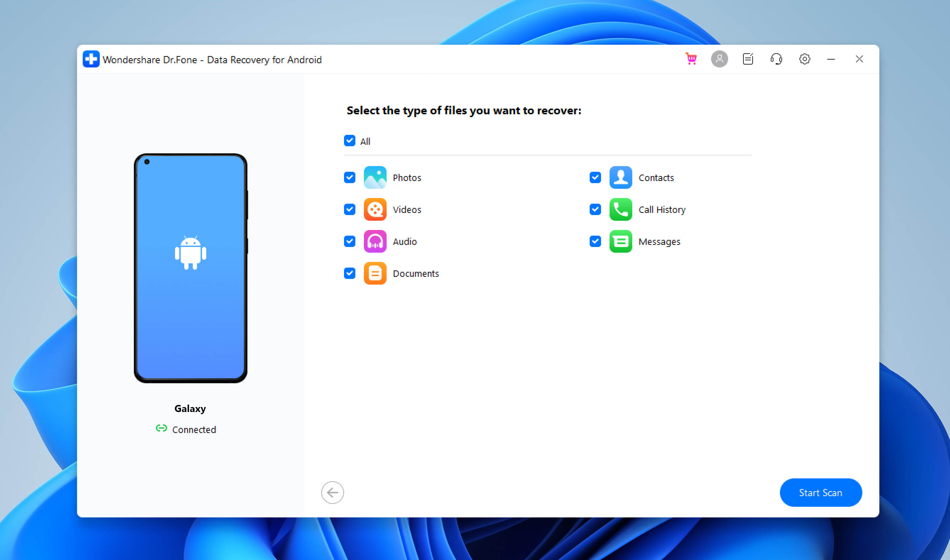This screenshot has height=560, width=950.
Task: Click the Contacts person icon
Action: click(621, 177)
